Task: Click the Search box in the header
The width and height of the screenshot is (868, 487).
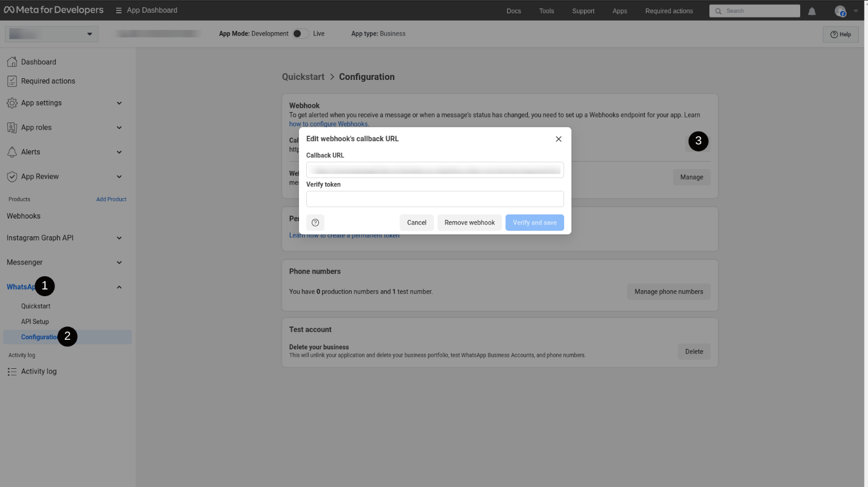Action: point(755,11)
